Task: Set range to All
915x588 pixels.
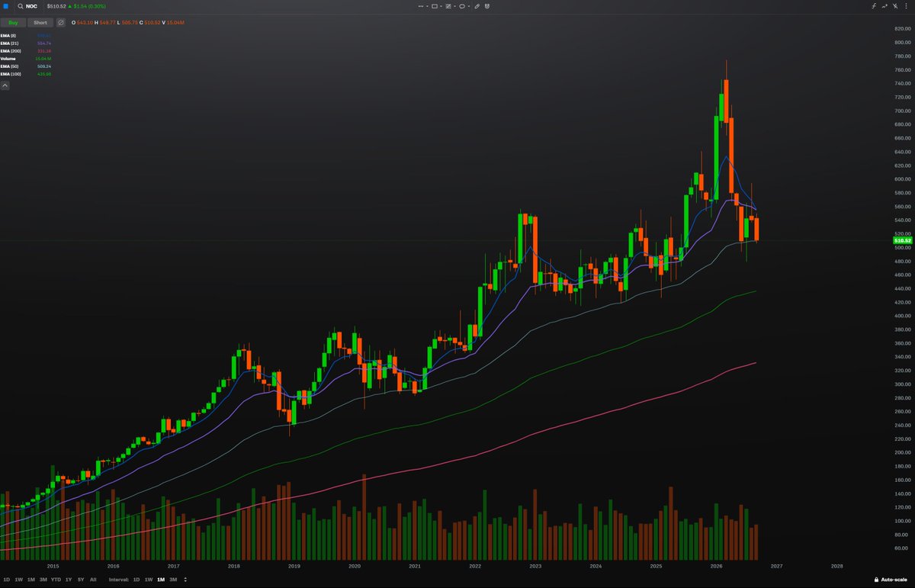Action: pyautogui.click(x=93, y=580)
